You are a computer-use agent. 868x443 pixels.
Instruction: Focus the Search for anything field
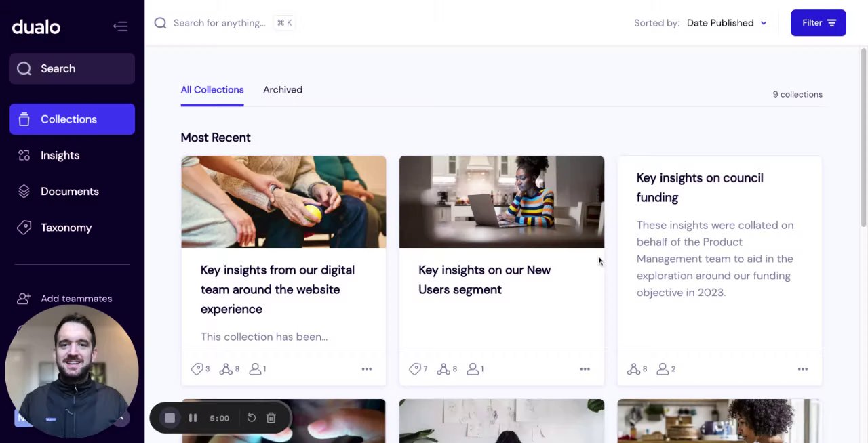tap(219, 23)
